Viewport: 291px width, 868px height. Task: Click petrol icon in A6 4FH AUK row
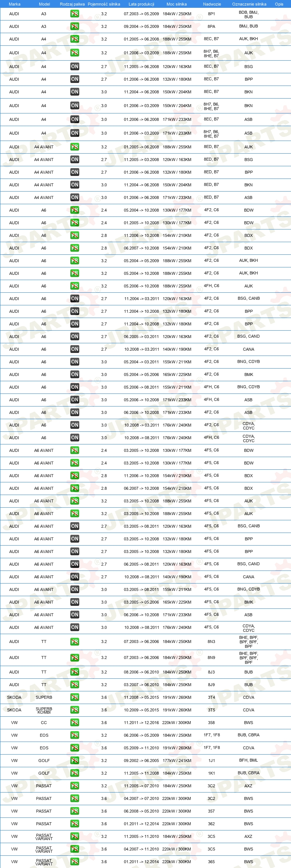(x=74, y=286)
